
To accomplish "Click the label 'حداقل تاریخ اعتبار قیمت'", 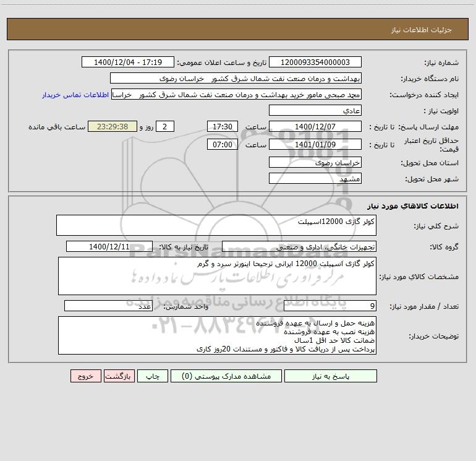I will [x=431, y=145].
